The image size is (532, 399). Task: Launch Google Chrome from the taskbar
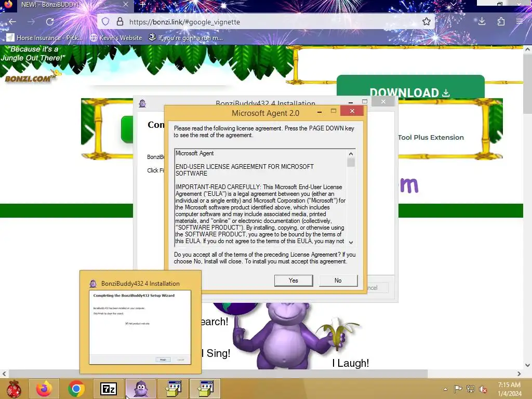coord(76,389)
